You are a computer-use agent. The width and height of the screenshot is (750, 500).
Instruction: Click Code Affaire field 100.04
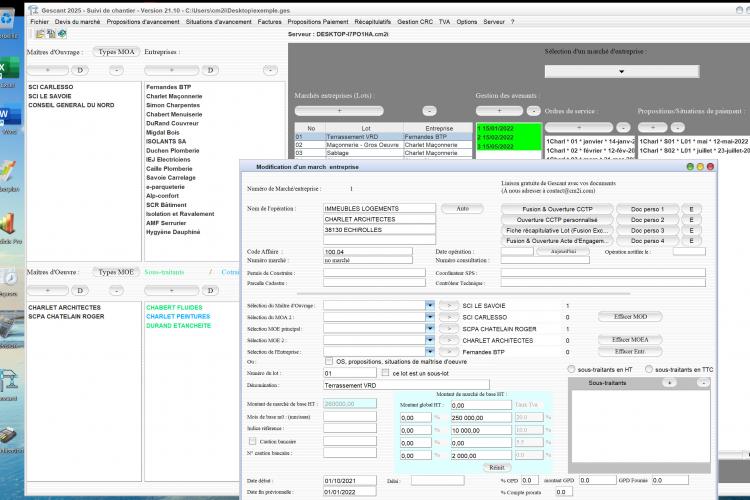point(368,252)
